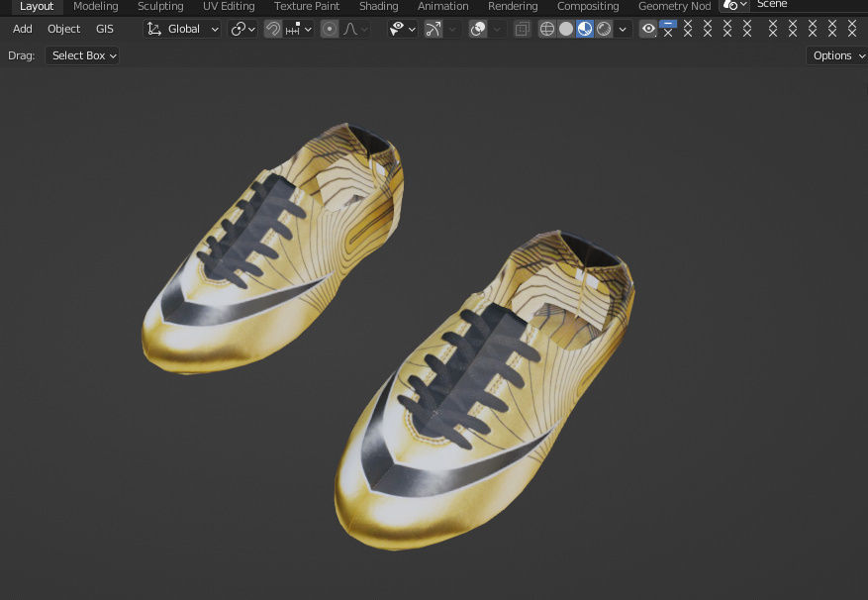The height and width of the screenshot is (600, 868).
Task: Open the object visibility and selectability dropdown
Action: coord(403,29)
